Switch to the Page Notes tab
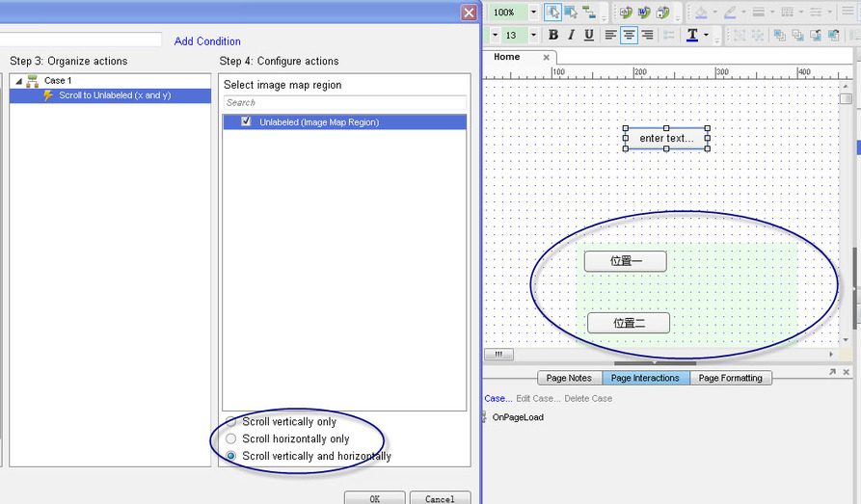Screen dimensions: 861x504 569,378
